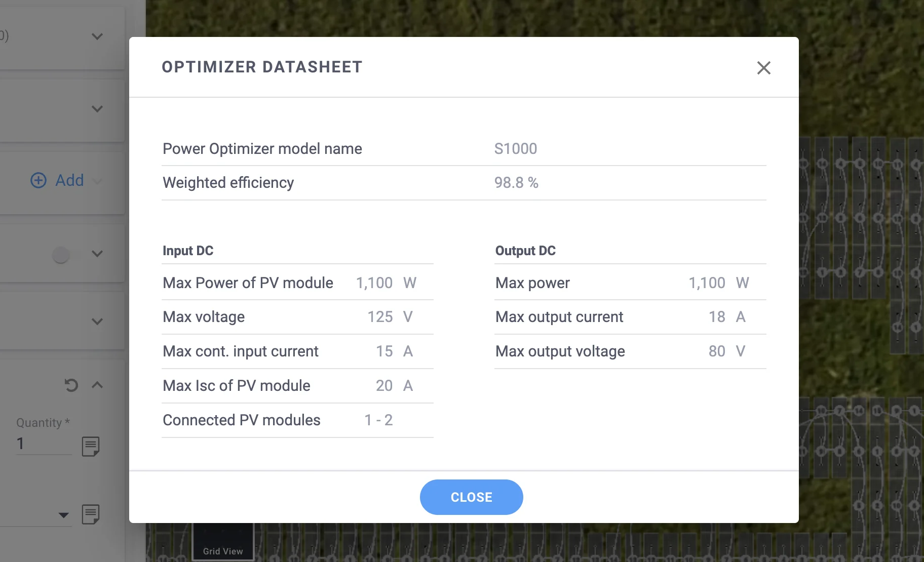The width and height of the screenshot is (924, 562).
Task: Click the Power Optimizer model name label
Action: tap(262, 149)
